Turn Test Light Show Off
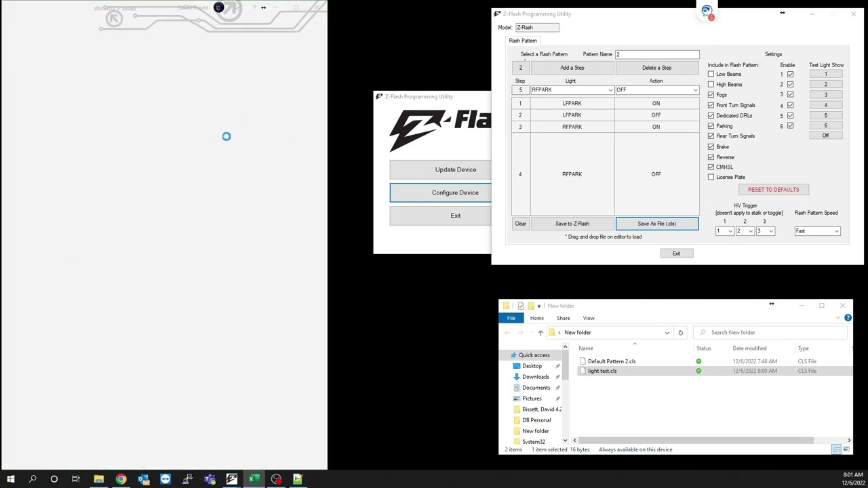The height and width of the screenshot is (488, 868). click(x=825, y=136)
